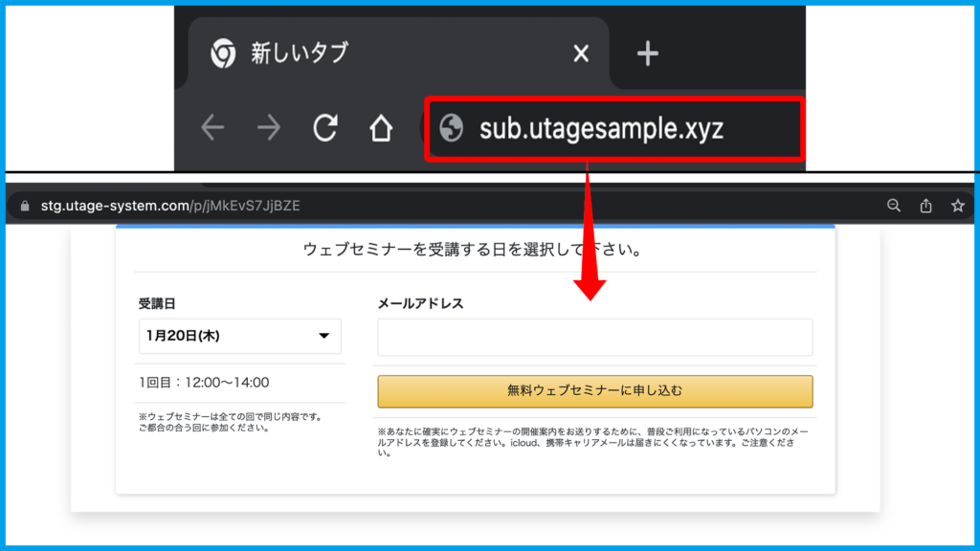Click the forward navigation arrow

[269, 128]
